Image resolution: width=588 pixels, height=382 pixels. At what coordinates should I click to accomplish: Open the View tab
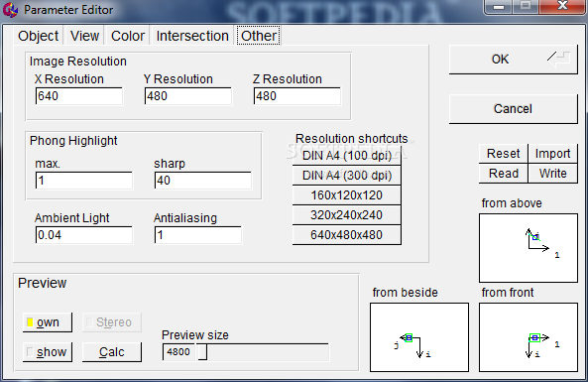84,36
